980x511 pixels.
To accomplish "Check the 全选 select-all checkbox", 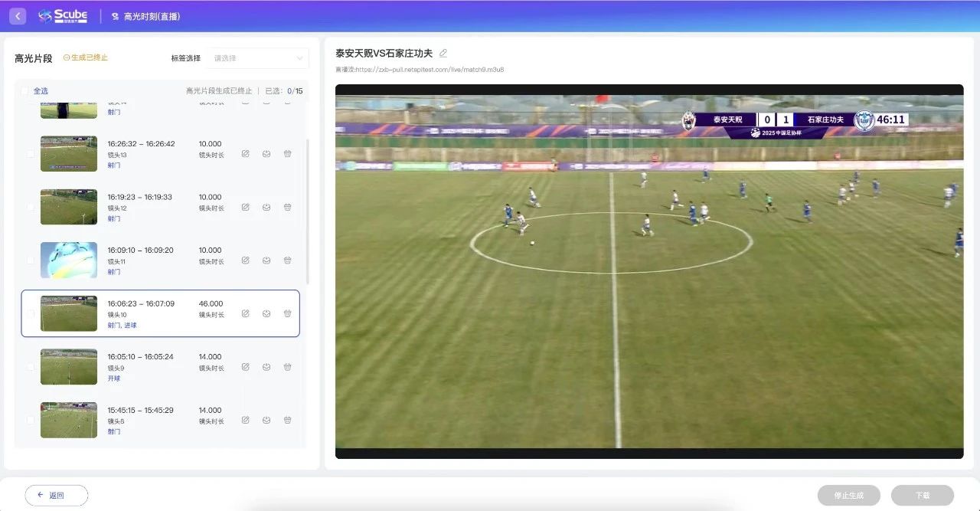I will (x=25, y=90).
